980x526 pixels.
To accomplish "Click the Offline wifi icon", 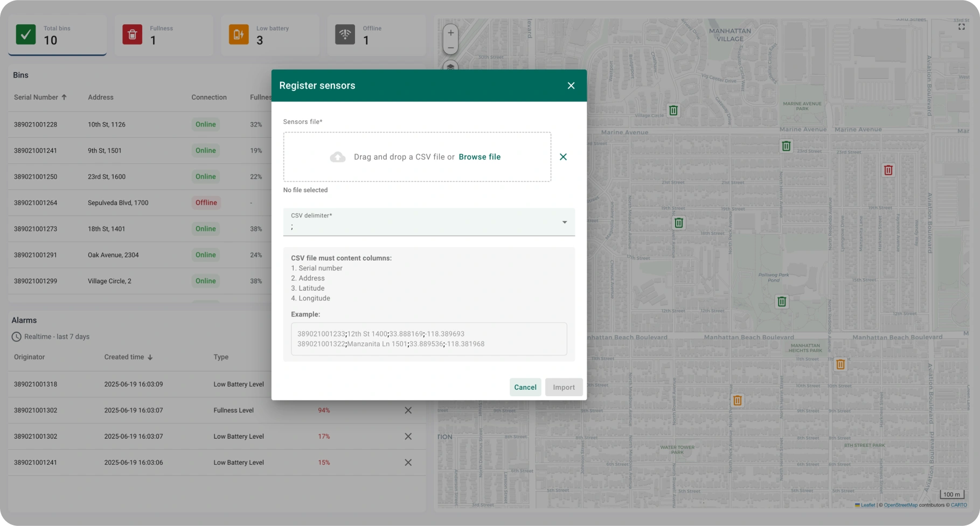I will coord(345,34).
